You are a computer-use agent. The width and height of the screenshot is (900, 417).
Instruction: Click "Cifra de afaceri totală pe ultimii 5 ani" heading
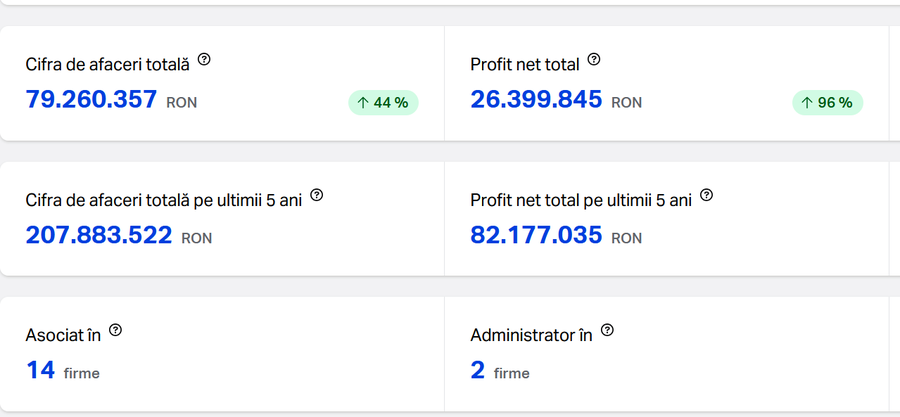[x=163, y=200]
